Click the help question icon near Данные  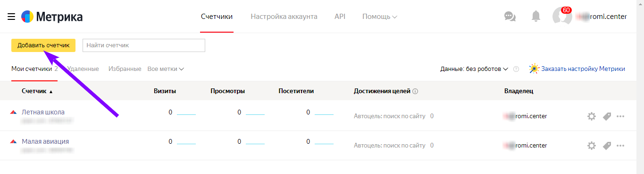[x=516, y=69]
